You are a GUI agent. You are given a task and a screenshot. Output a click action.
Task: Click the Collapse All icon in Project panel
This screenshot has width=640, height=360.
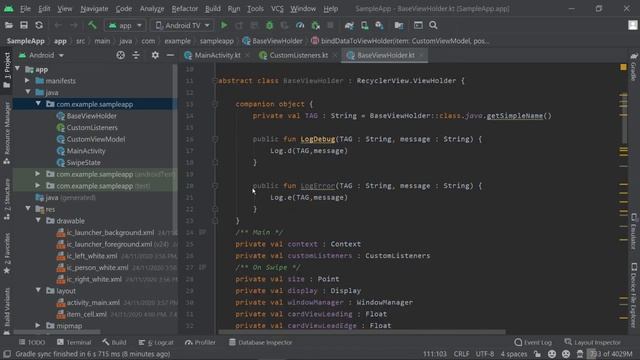[x=136, y=55]
